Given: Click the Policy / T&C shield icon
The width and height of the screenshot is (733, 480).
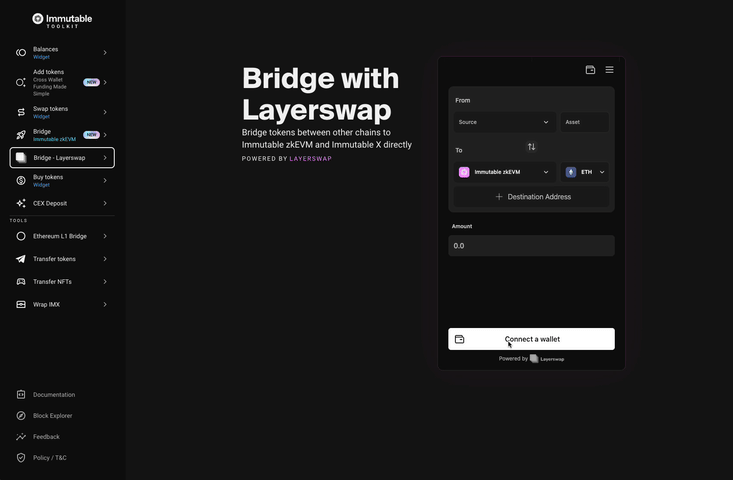Looking at the screenshot, I should point(21,458).
